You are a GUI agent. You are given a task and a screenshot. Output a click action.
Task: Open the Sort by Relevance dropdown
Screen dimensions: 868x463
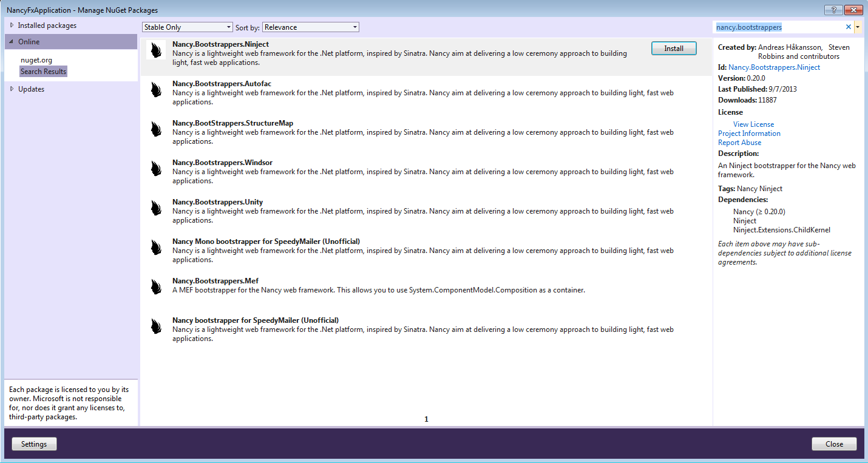311,27
